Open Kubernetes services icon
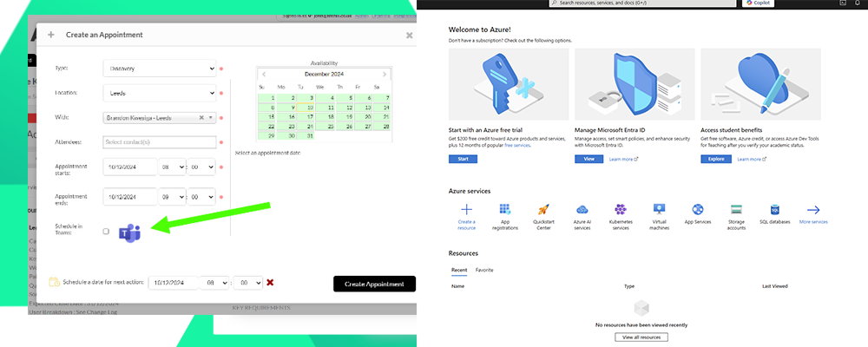868x347 pixels. [x=621, y=210]
